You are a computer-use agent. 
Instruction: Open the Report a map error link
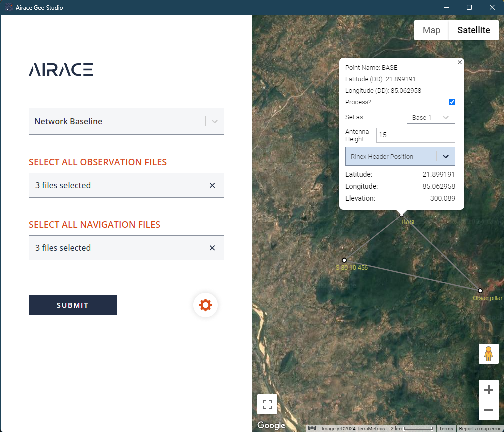point(479,429)
